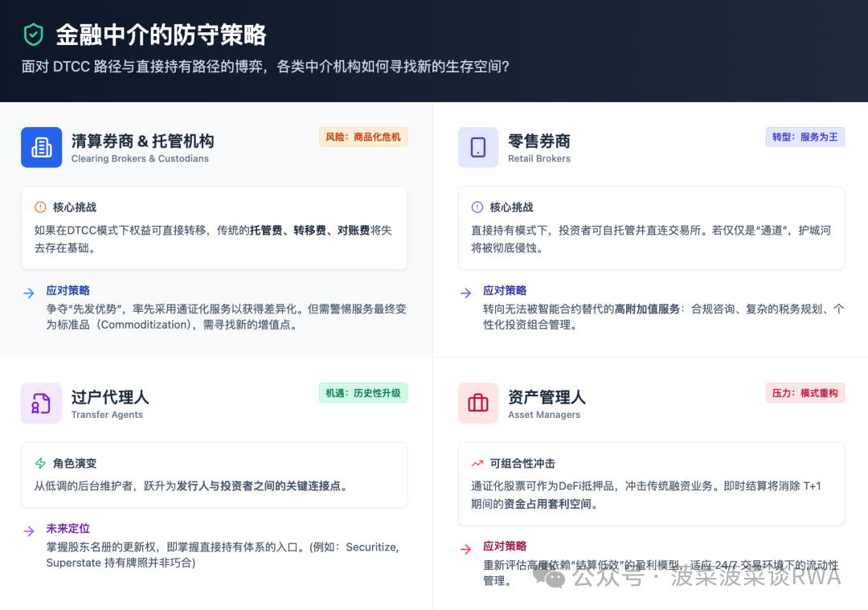
Task: Click the purple info icon in the 零售券商 核心挑战 card
Action: [x=477, y=207]
